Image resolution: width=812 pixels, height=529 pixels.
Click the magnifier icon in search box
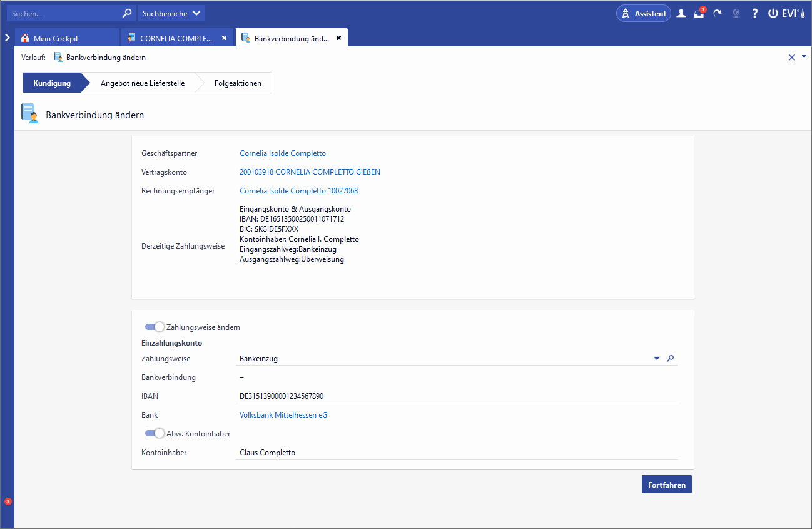coord(126,13)
